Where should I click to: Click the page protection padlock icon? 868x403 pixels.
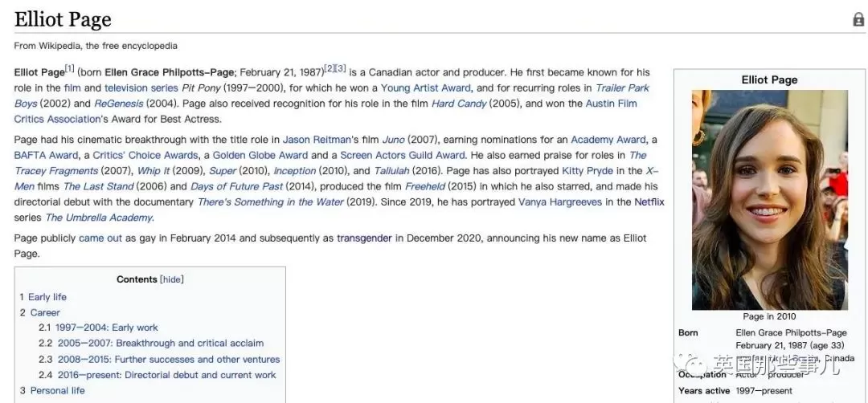point(858,20)
